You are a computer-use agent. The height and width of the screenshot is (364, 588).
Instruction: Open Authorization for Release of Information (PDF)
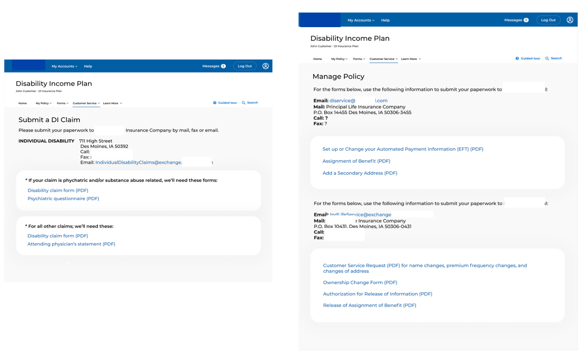[378, 294]
